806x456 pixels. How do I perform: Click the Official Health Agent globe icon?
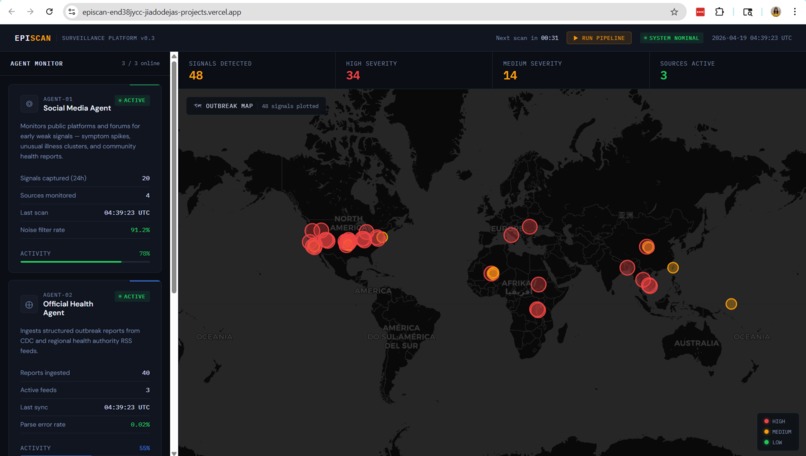click(x=29, y=304)
